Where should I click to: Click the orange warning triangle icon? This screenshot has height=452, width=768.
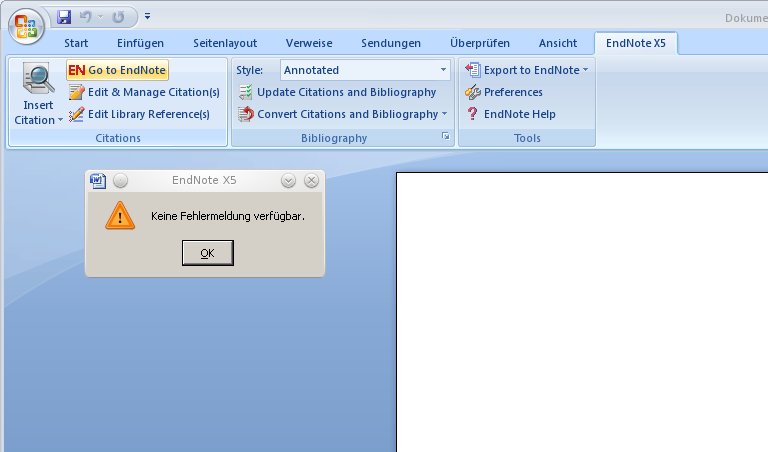coord(120,215)
